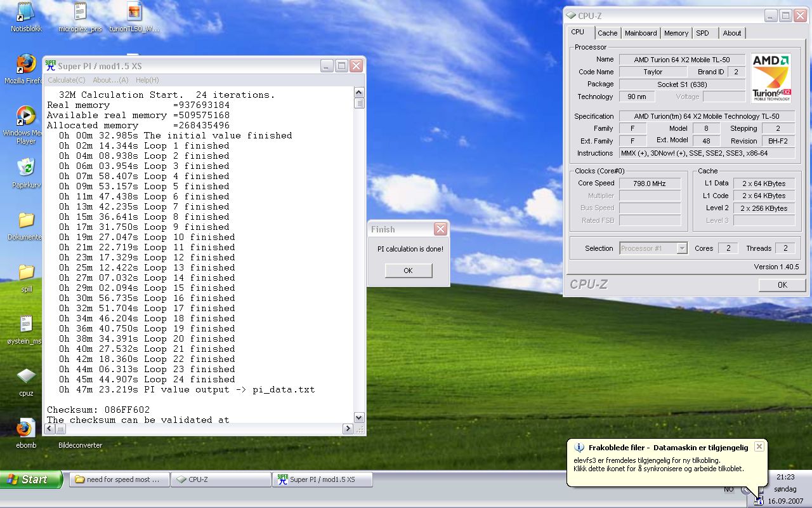Screen dimensions: 812x508
Task: Click the PI value output pi_data.txt line
Action: (187, 389)
